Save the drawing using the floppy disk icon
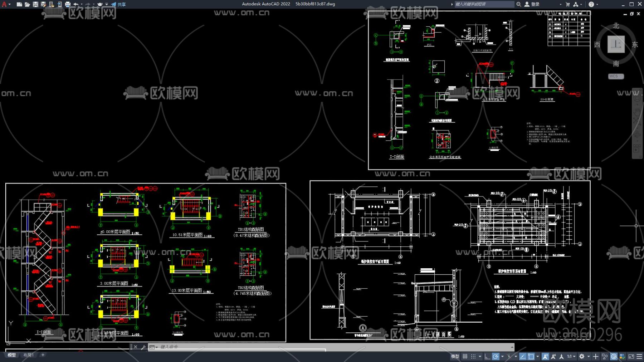 [x=35, y=4]
